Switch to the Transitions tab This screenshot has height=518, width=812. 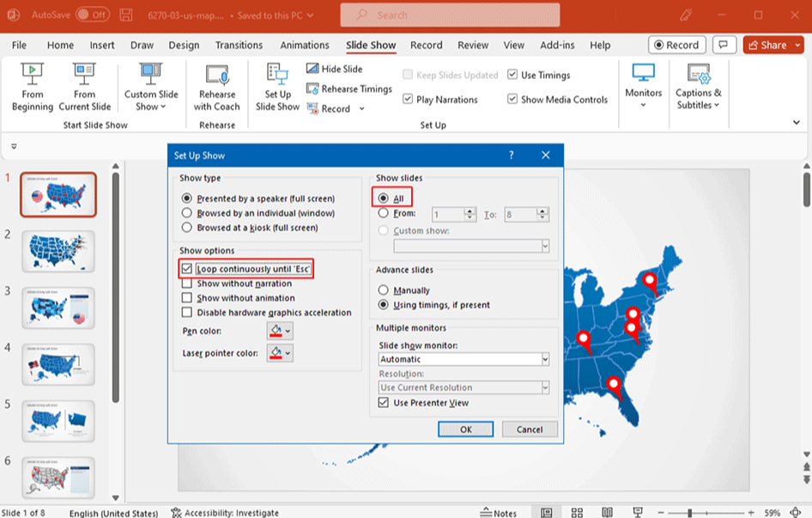click(239, 46)
